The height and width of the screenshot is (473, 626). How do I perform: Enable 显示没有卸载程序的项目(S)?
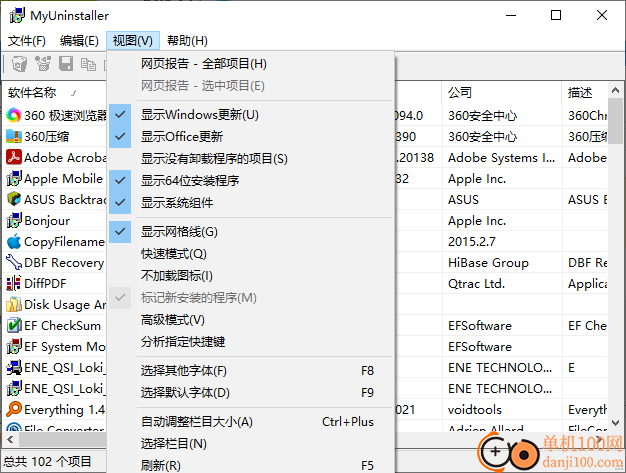pyautogui.click(x=251, y=159)
